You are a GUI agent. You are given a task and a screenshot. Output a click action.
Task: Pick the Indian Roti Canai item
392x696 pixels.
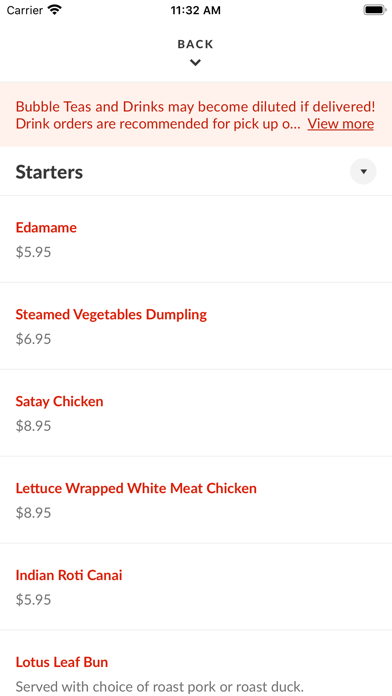click(196, 587)
